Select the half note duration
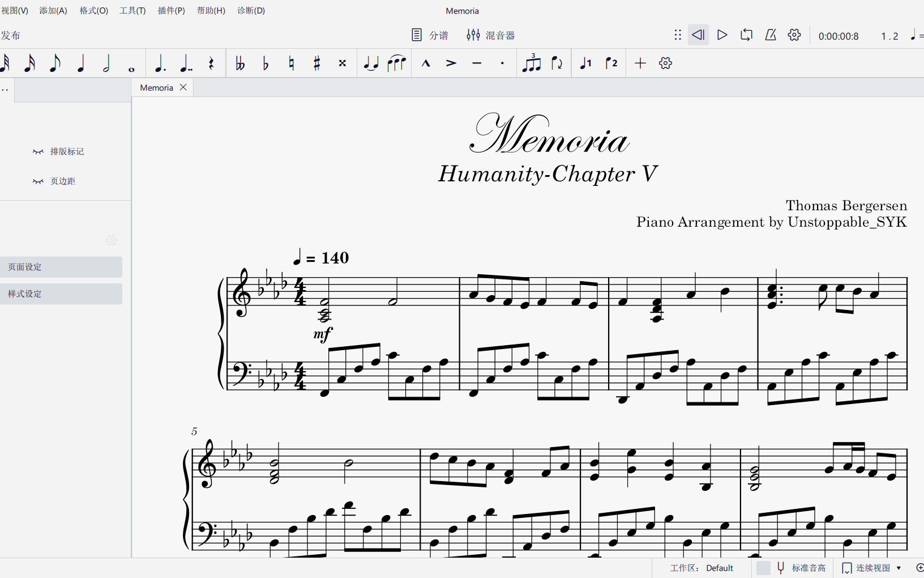Screen dimensions: 924x578 click(106, 63)
